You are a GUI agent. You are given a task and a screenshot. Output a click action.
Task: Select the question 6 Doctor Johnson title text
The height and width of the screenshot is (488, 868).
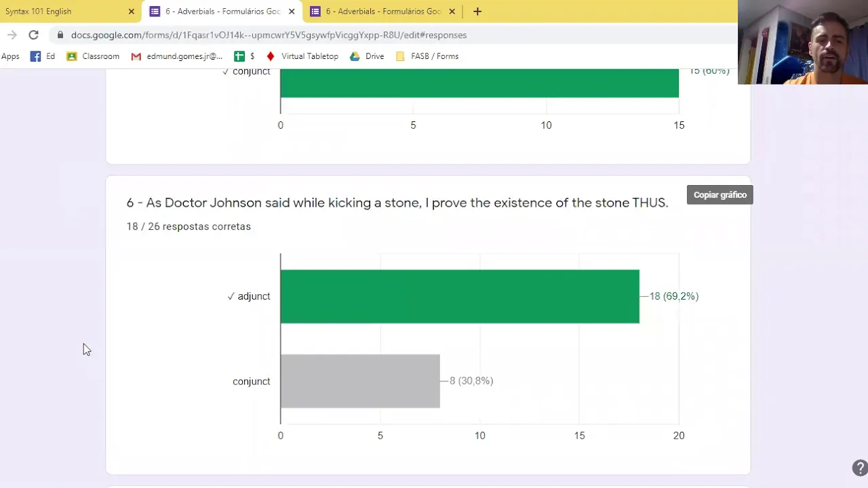tap(397, 203)
